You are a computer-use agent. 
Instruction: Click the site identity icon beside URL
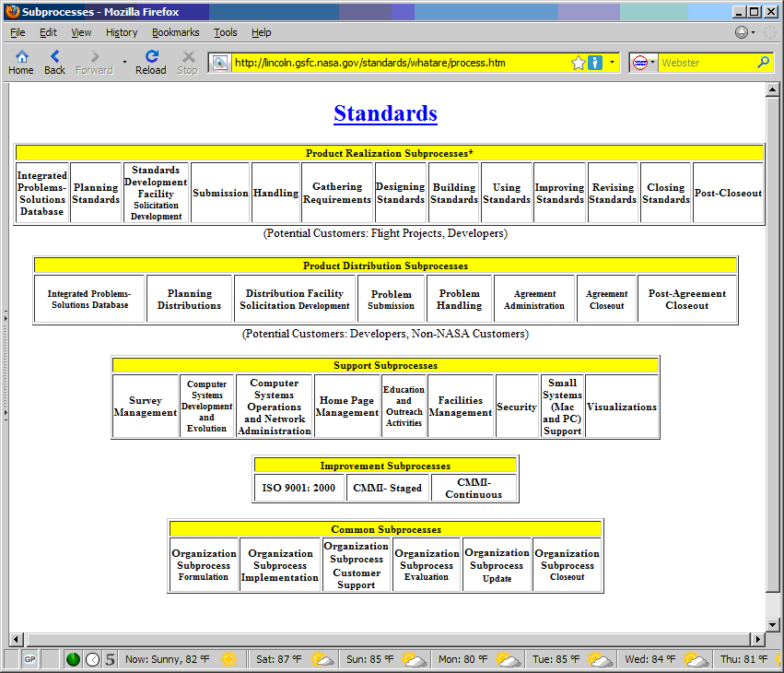point(219,63)
